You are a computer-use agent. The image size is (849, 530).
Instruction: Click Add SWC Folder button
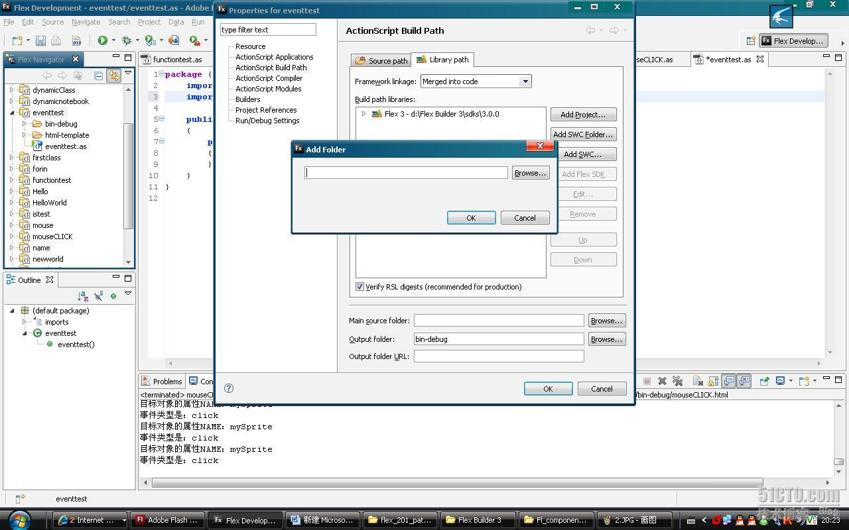tap(583, 134)
